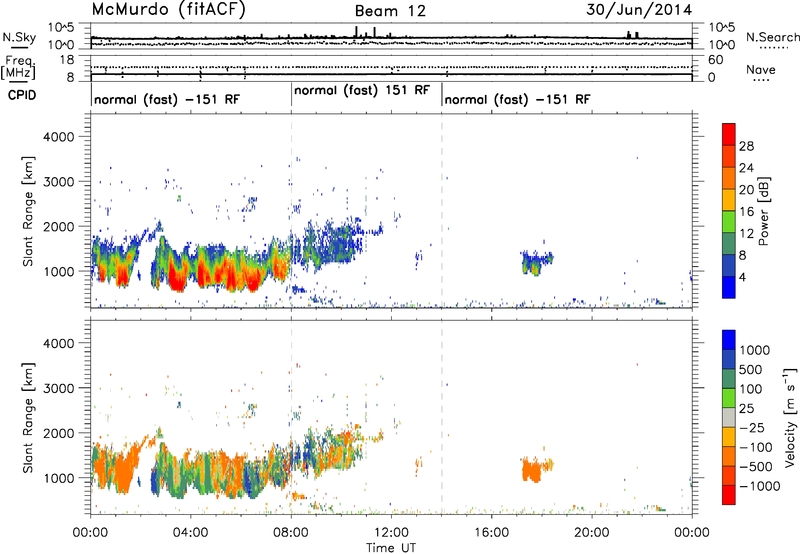The width and height of the screenshot is (800, 554).
Task: Click the N.Sky legend label
Action: coord(19,37)
